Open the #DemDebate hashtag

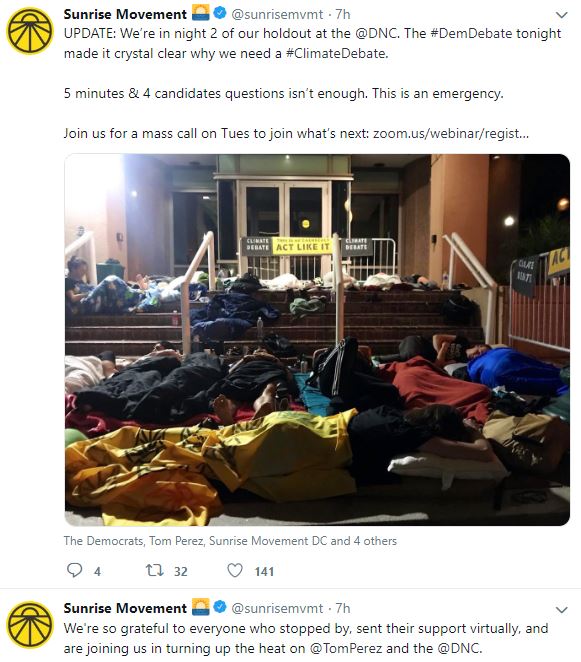pyautogui.click(x=471, y=33)
